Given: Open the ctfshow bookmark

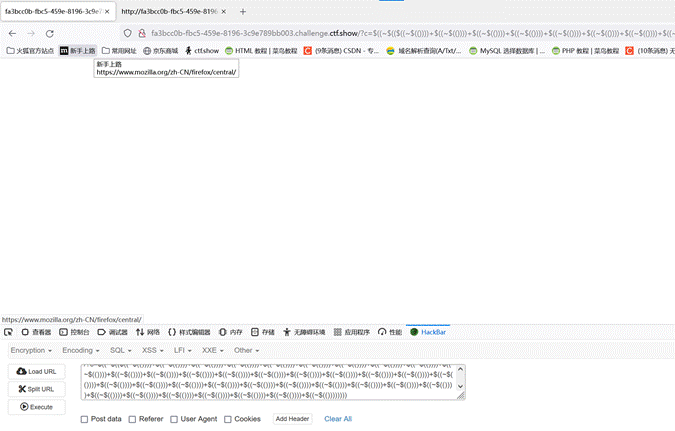Looking at the screenshot, I should coord(201,50).
